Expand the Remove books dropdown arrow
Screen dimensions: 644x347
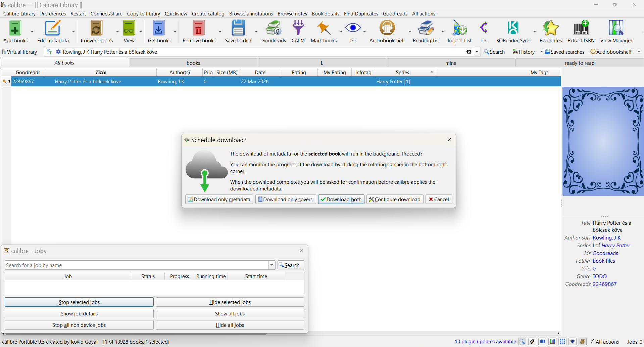pyautogui.click(x=220, y=32)
